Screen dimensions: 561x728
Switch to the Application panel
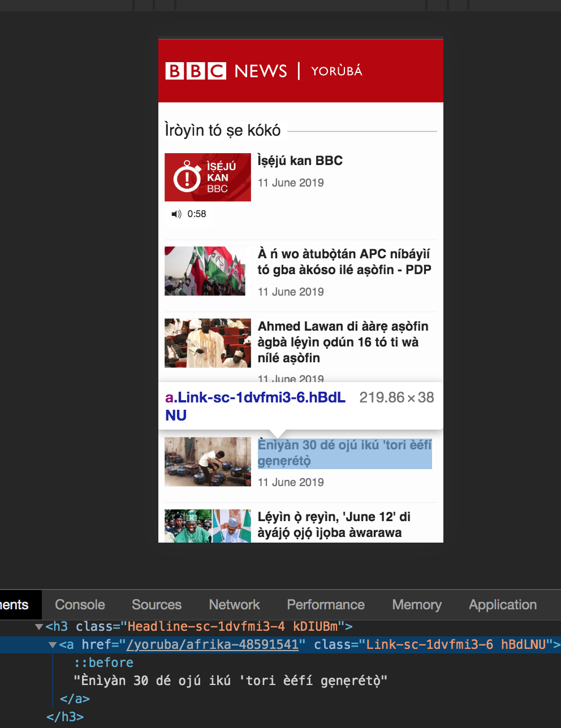pos(502,604)
